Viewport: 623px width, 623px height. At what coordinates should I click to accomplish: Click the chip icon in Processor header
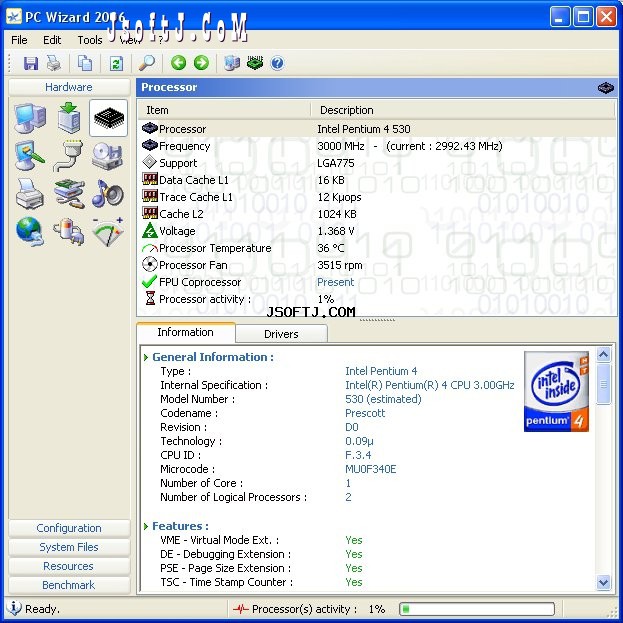pos(606,87)
